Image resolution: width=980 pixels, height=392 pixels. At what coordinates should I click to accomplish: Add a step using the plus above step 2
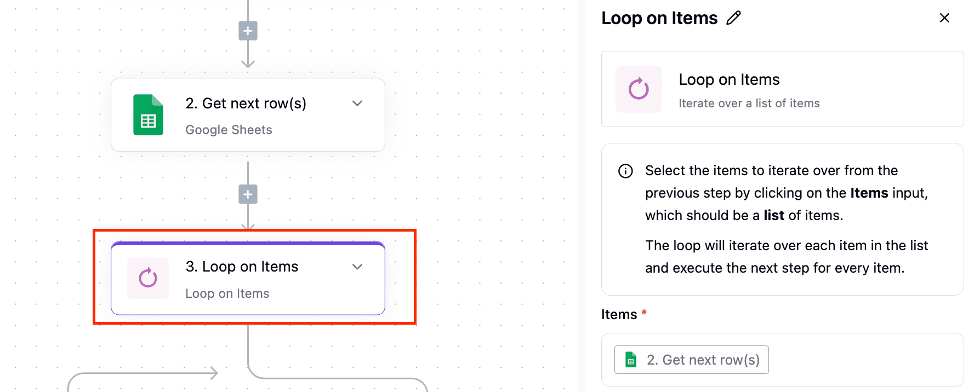point(248,31)
